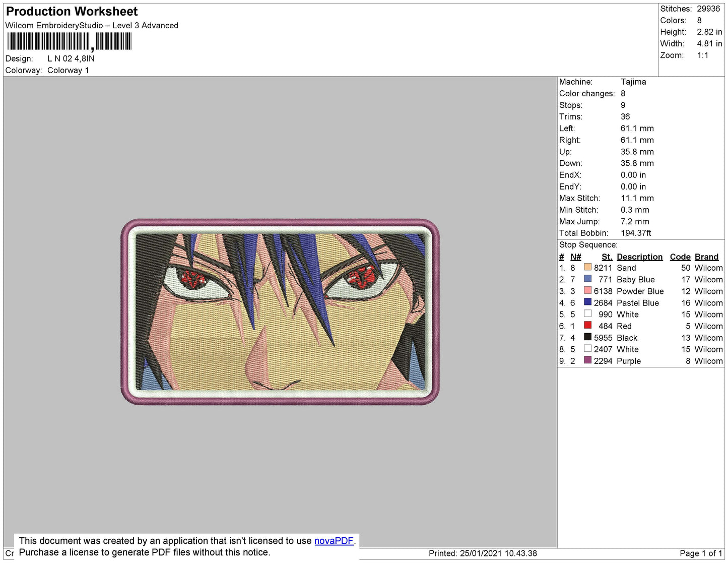
Task: Click the design name 'L N 02 4,8IN'
Action: click(x=71, y=58)
